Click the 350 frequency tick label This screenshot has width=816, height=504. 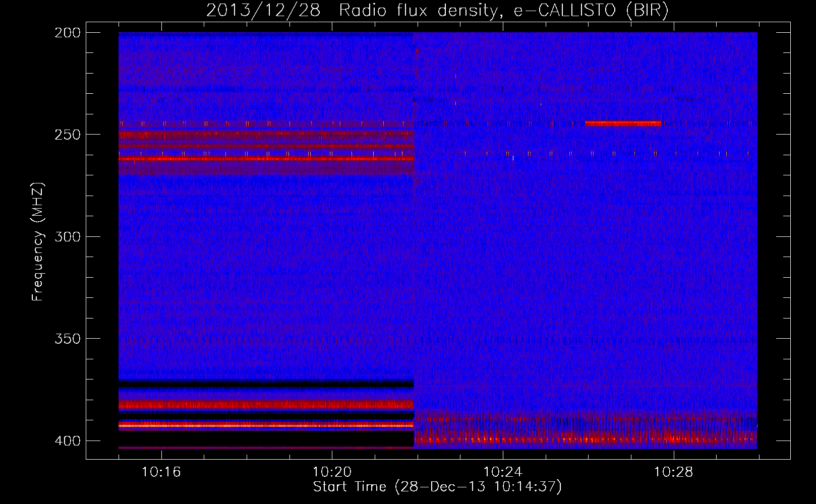tap(68, 339)
